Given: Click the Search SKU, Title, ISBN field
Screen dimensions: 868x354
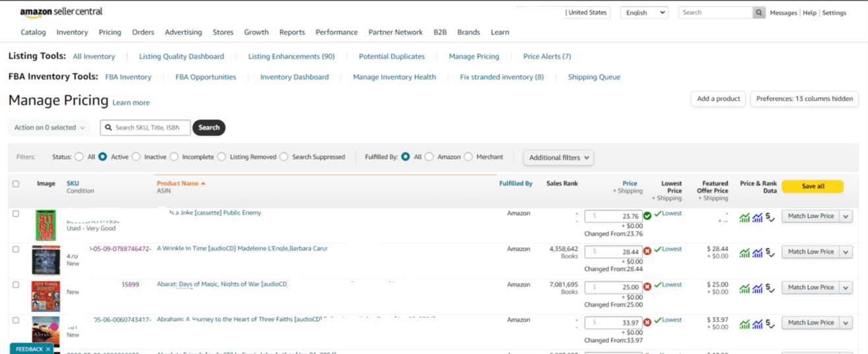Looking at the screenshot, I should 146,128.
